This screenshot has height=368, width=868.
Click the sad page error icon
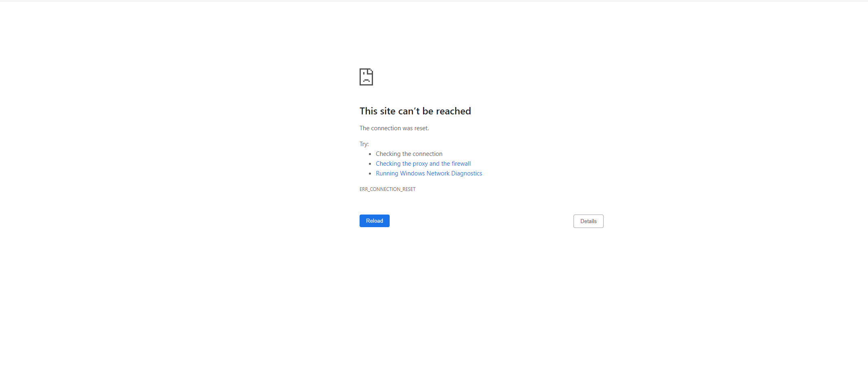point(366,77)
